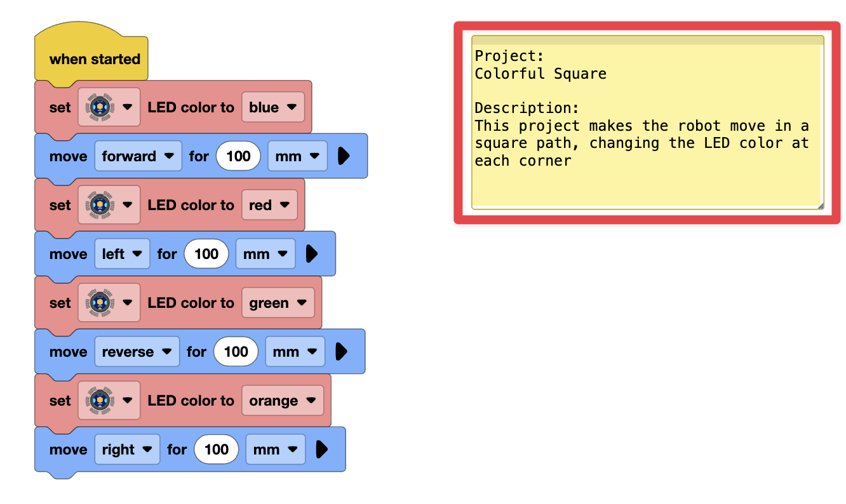The image size is (846, 504).
Task: Click the 100 value field on the move forward block
Action: [238, 156]
